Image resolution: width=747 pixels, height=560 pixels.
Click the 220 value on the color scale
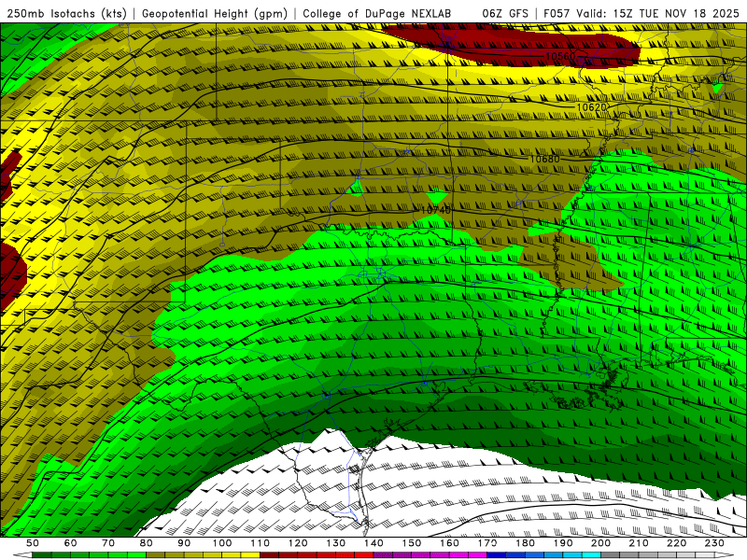coord(676,543)
